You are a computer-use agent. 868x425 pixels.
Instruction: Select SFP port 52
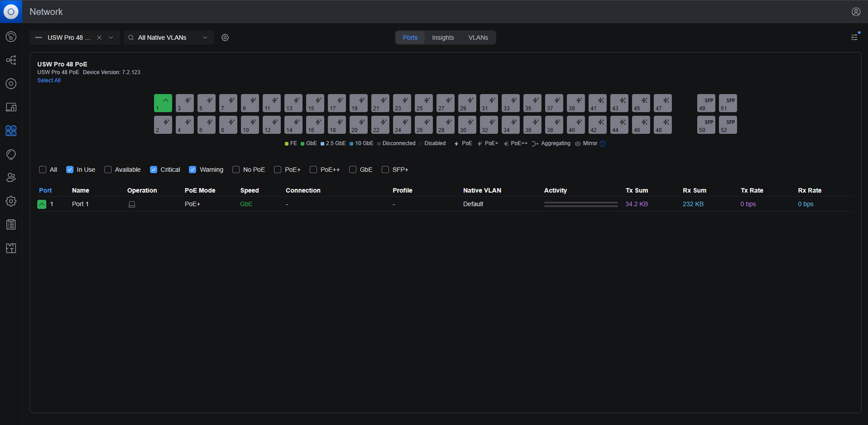pyautogui.click(x=728, y=125)
